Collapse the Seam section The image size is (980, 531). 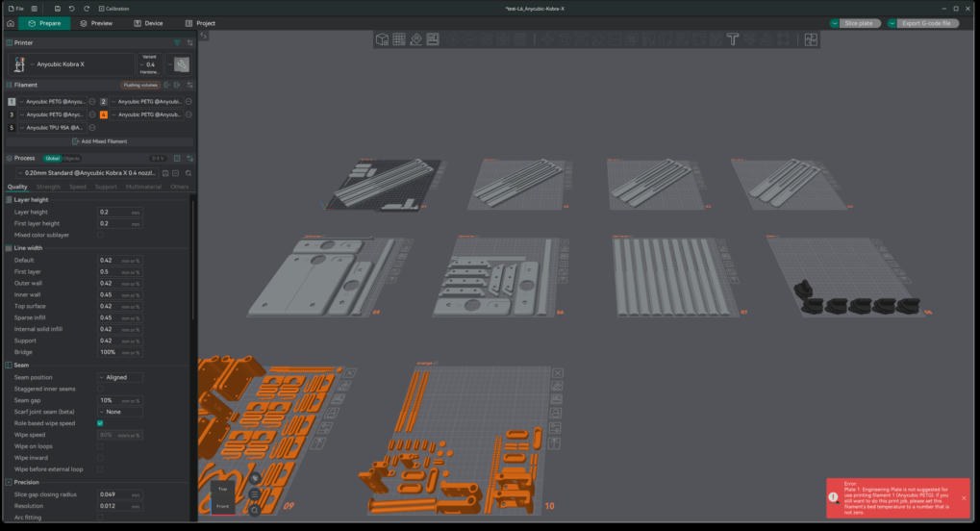point(17,365)
